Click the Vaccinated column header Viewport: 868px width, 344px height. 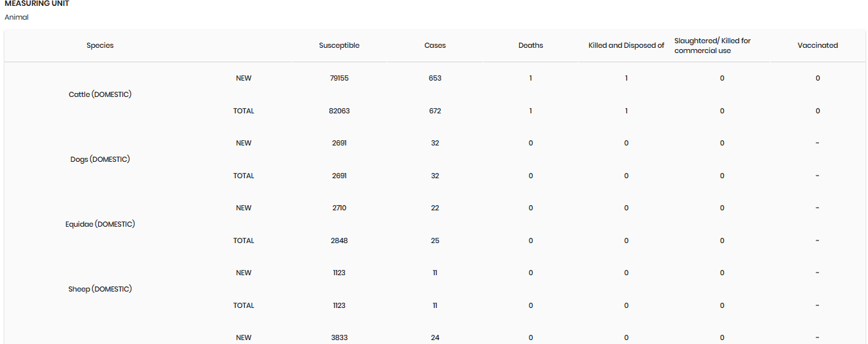click(818, 45)
